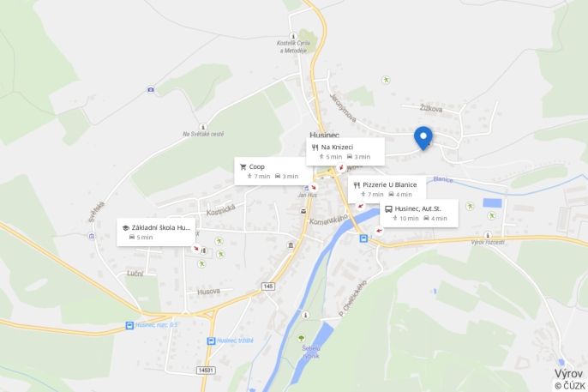Click the sports icon above Žižkova street
The height and width of the screenshot is (392, 588).
coord(386,80)
